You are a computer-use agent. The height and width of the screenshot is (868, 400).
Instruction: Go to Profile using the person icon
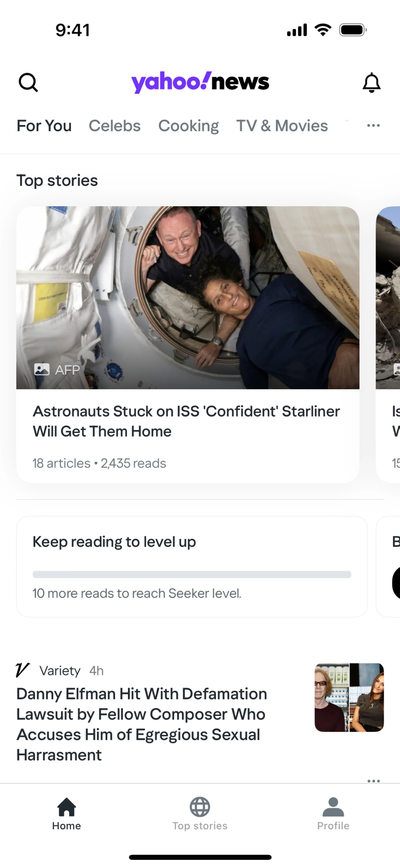click(333, 807)
